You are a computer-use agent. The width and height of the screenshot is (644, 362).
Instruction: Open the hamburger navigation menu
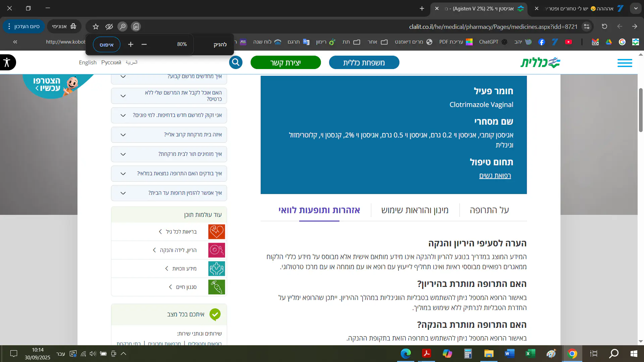click(x=625, y=63)
